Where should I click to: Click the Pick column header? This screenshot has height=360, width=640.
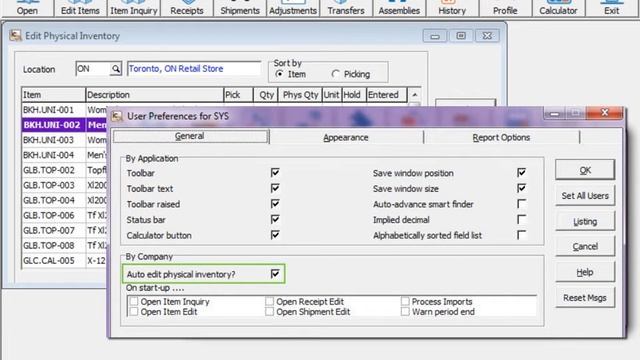[238, 95]
